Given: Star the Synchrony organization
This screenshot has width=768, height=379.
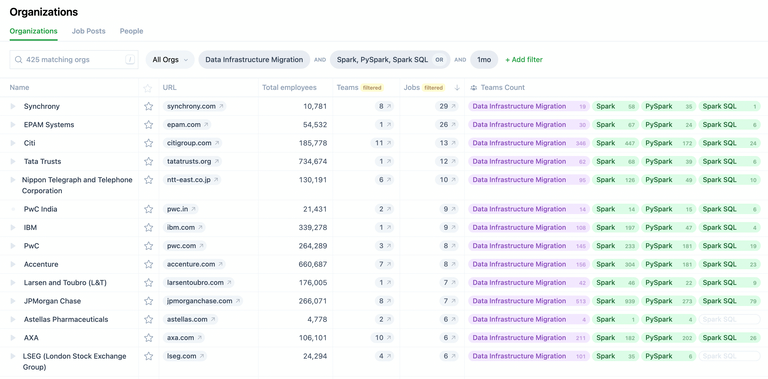Looking at the screenshot, I should tap(148, 106).
